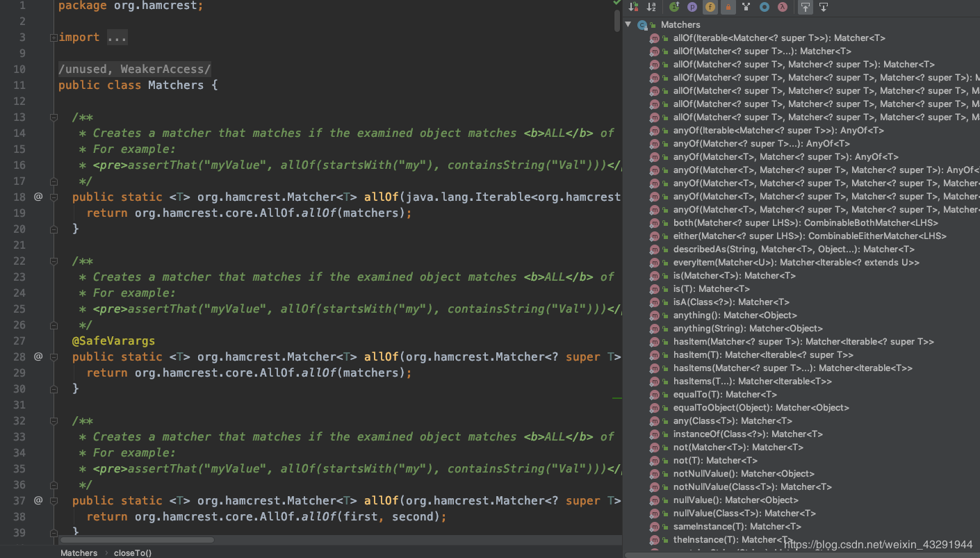Viewport: 980px width, 558px height.
Task: Toggle Show Anonymous Classes (blue circle) button
Action: [x=765, y=7]
